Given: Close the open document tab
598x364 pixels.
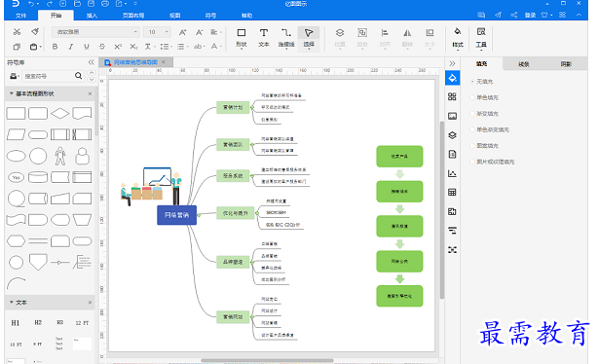Looking at the screenshot, I should (x=164, y=61).
